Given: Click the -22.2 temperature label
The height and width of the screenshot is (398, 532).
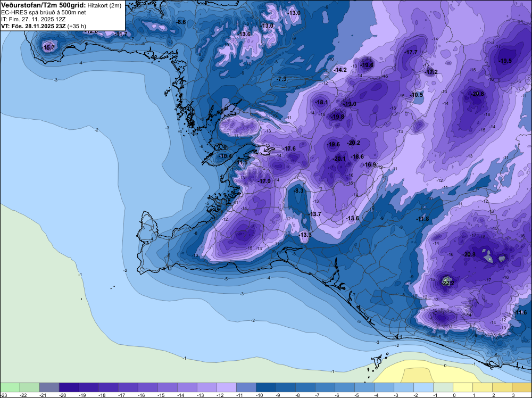Looking at the screenshot, I should (x=448, y=283).
